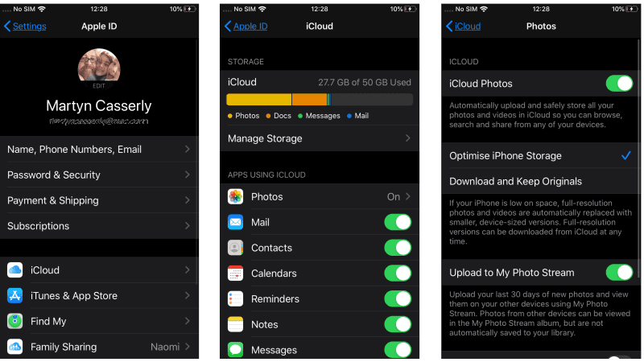The image size is (644, 362).
Task: Tap the Calendars app icon
Action: tap(235, 274)
